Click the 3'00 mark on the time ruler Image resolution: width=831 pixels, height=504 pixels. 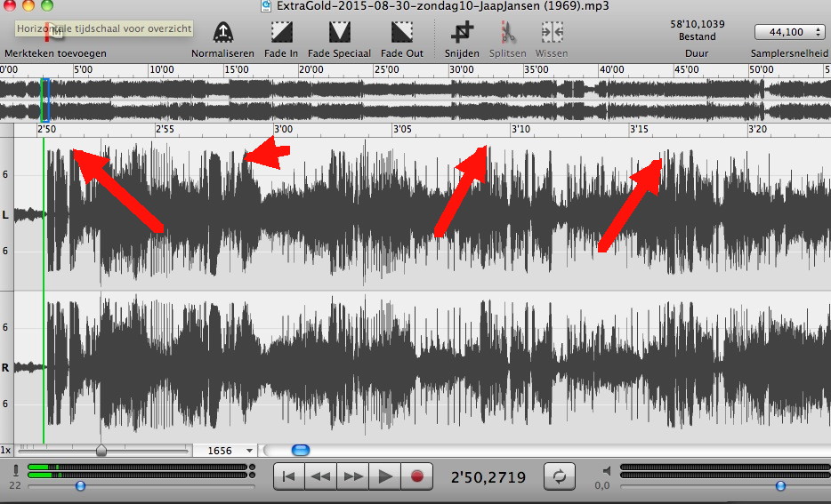[x=283, y=130]
